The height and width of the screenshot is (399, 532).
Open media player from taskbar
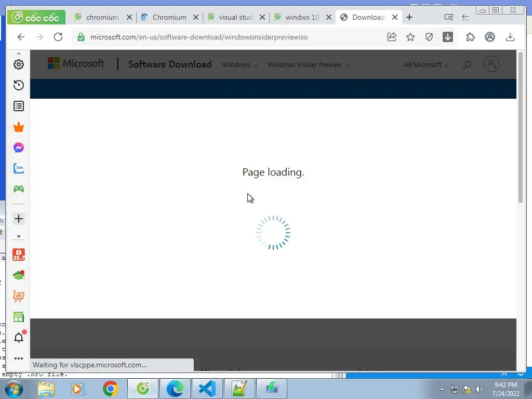click(78, 389)
